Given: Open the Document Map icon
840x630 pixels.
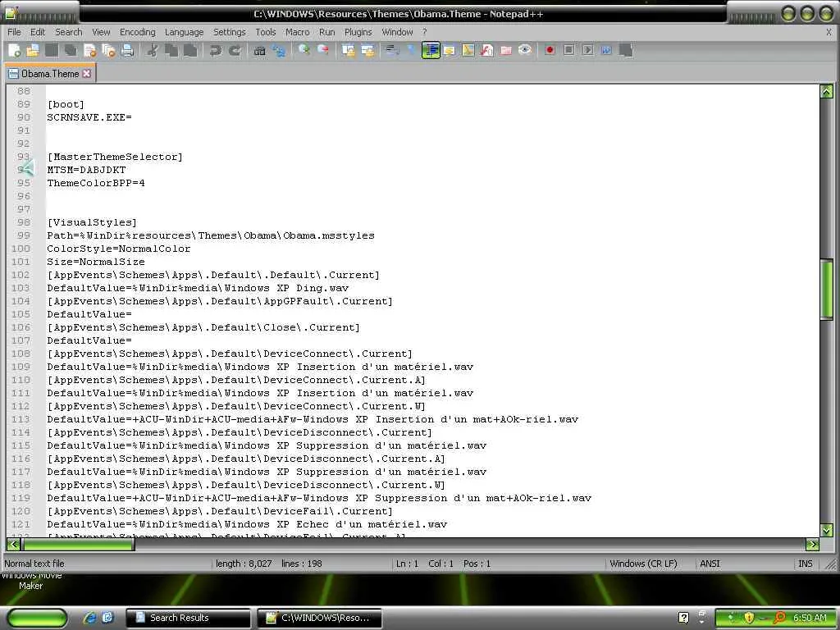Looking at the screenshot, I should coord(468,50).
